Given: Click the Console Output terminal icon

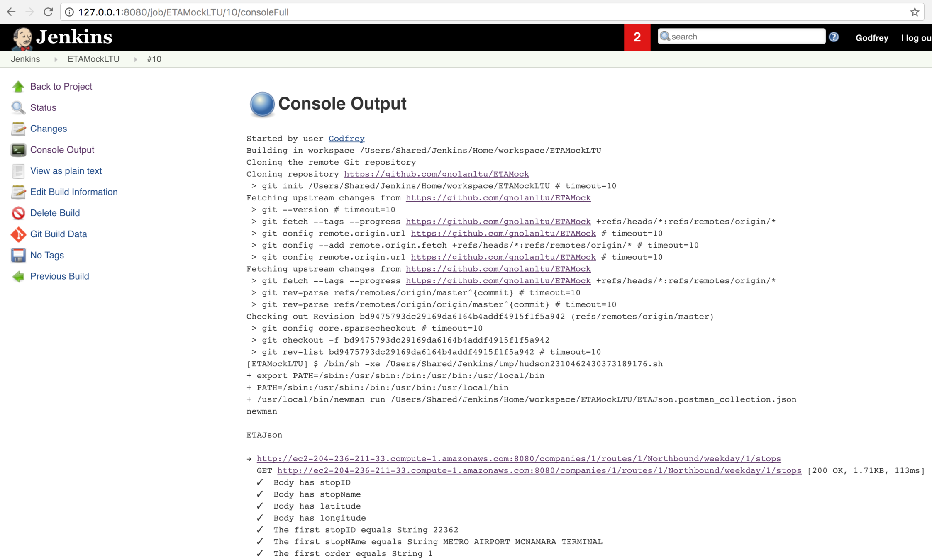Looking at the screenshot, I should (x=18, y=150).
